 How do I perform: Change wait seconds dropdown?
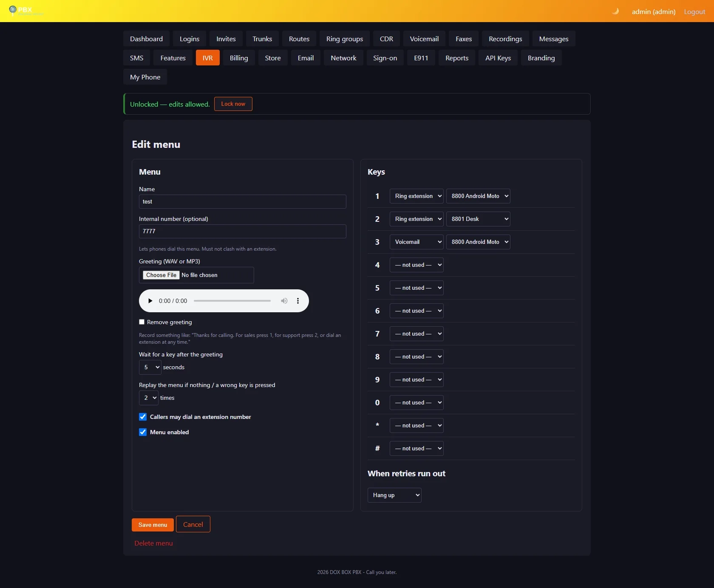coord(150,367)
